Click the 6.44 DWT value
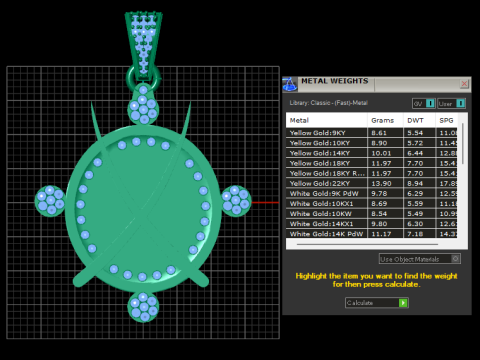Viewport: 480px width, 360px height. pyautogui.click(x=415, y=153)
